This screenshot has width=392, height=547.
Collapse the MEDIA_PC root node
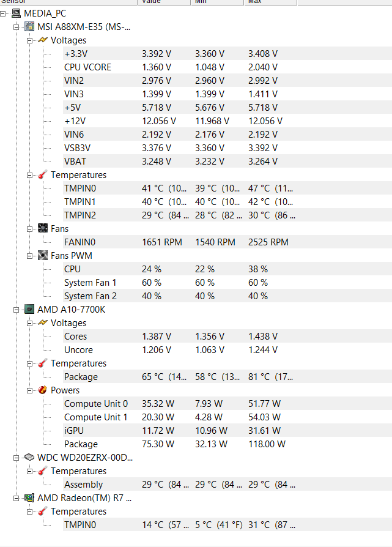pos(4,13)
